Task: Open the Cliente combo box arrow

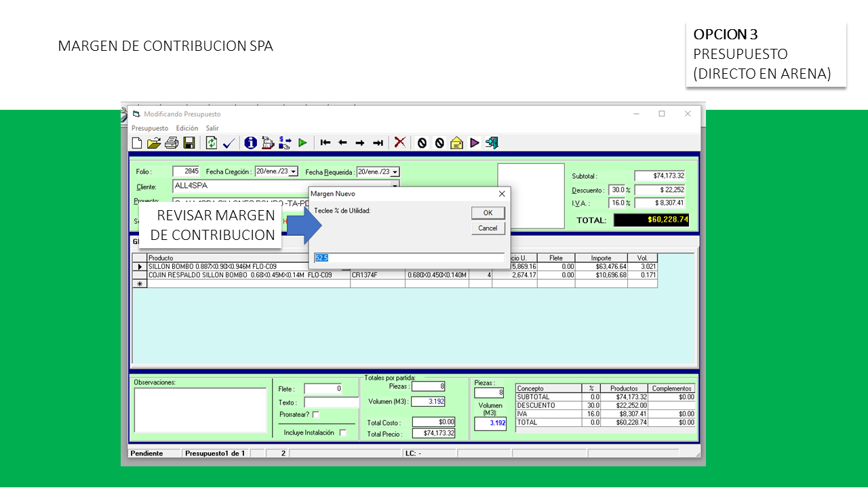Action: (395, 186)
